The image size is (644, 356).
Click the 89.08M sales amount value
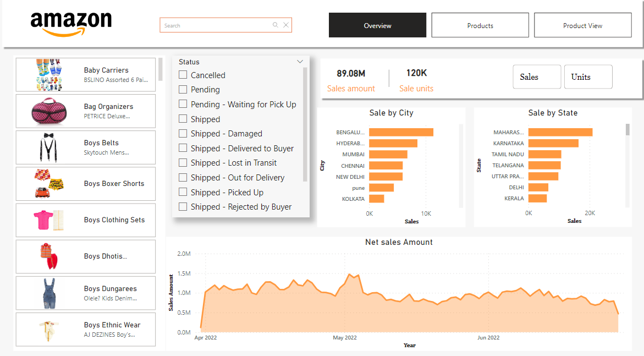pos(351,74)
